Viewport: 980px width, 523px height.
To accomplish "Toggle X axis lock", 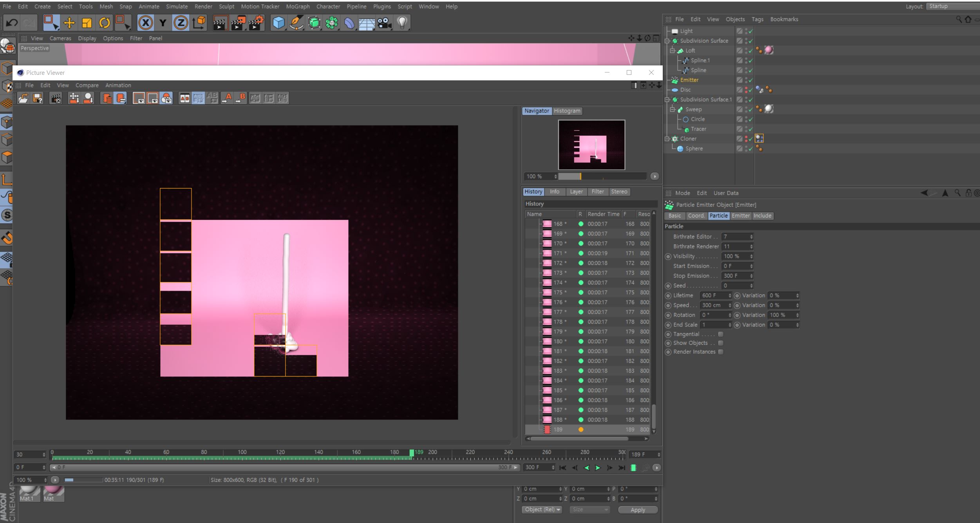I will click(x=145, y=23).
